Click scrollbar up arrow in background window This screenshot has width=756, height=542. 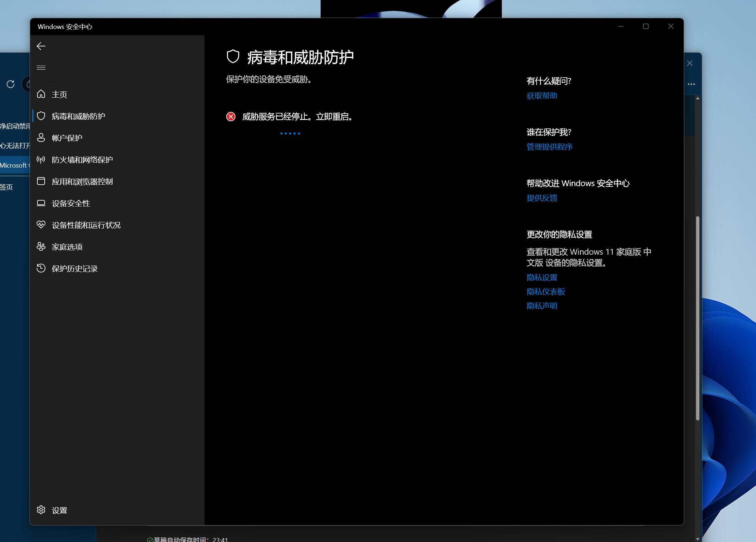[x=698, y=98]
